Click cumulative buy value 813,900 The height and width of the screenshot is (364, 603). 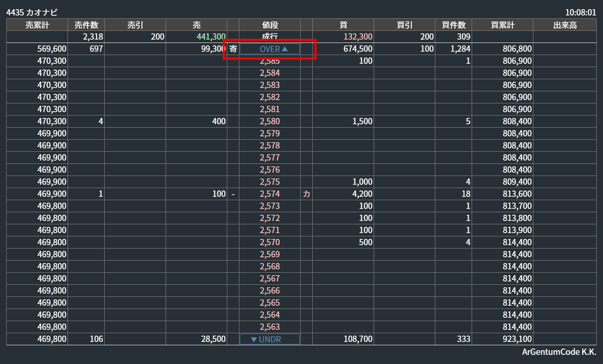click(517, 230)
